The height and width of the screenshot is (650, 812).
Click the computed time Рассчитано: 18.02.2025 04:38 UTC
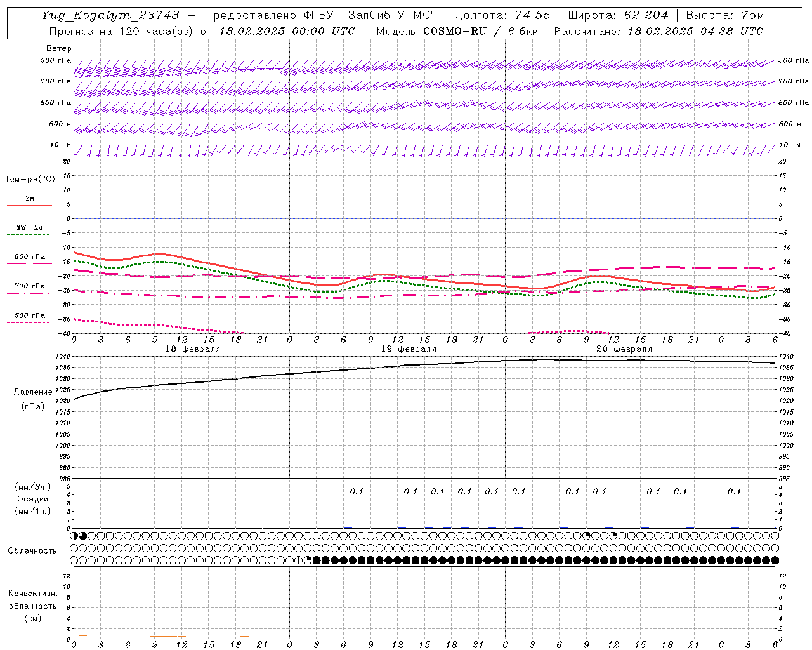[658, 31]
